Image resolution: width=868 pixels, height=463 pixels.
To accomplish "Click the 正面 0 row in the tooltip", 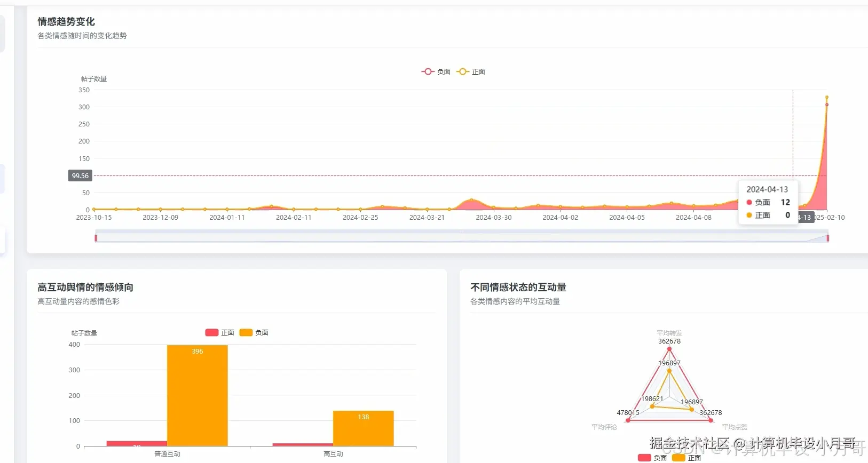I will pyautogui.click(x=768, y=215).
